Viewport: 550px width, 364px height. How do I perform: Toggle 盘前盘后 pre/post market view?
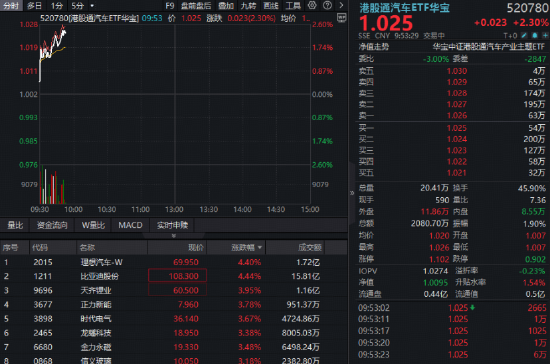coord(196,6)
